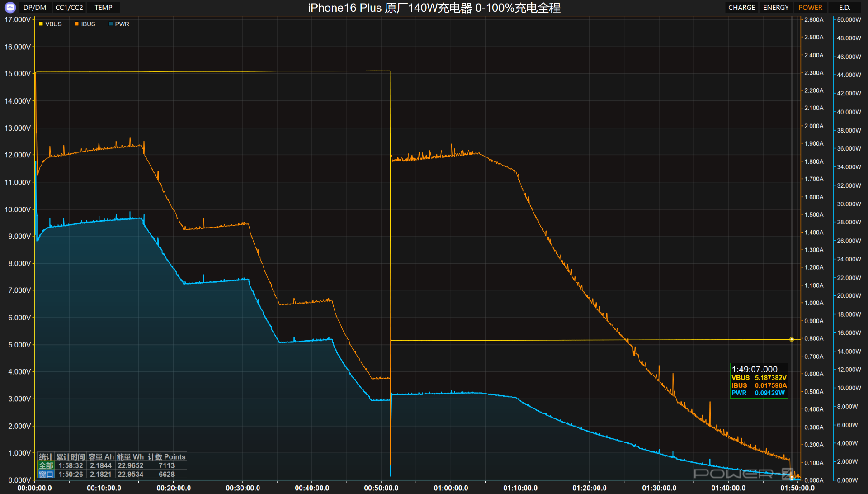Click the 30.000W power axis label
Screen dimensions: 868x494
click(849, 204)
